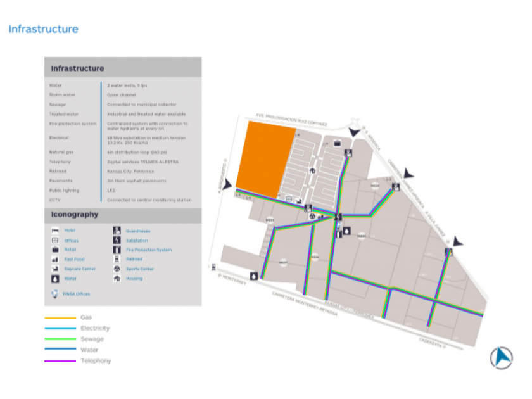The height and width of the screenshot is (399, 532).
Task: Select the Fire Protection System legend icon
Action: 117,250
